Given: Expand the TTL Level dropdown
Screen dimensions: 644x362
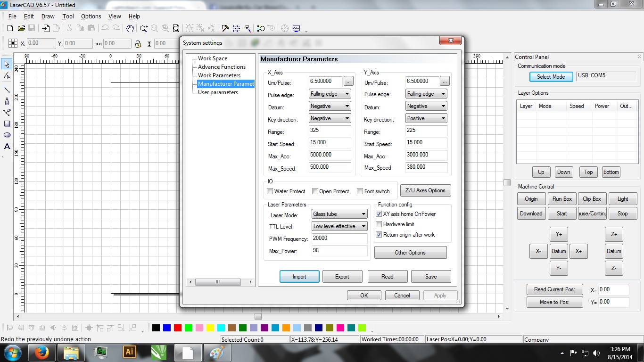Looking at the screenshot, I should [339, 226].
